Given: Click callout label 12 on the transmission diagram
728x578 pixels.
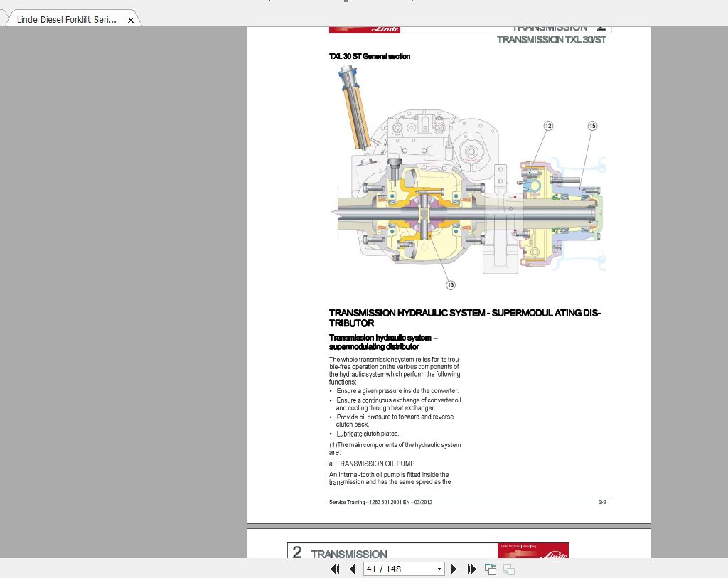Looking at the screenshot, I should pos(548,125).
